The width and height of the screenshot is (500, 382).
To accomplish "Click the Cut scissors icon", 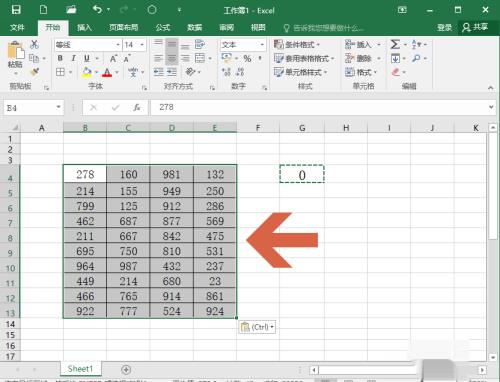I will pyautogui.click(x=34, y=44).
